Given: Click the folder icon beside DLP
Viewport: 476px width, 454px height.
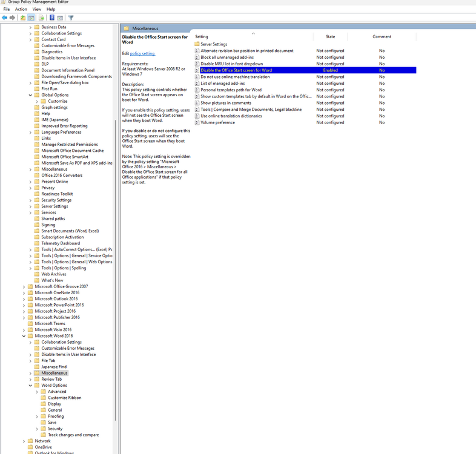Looking at the screenshot, I should point(37,64).
